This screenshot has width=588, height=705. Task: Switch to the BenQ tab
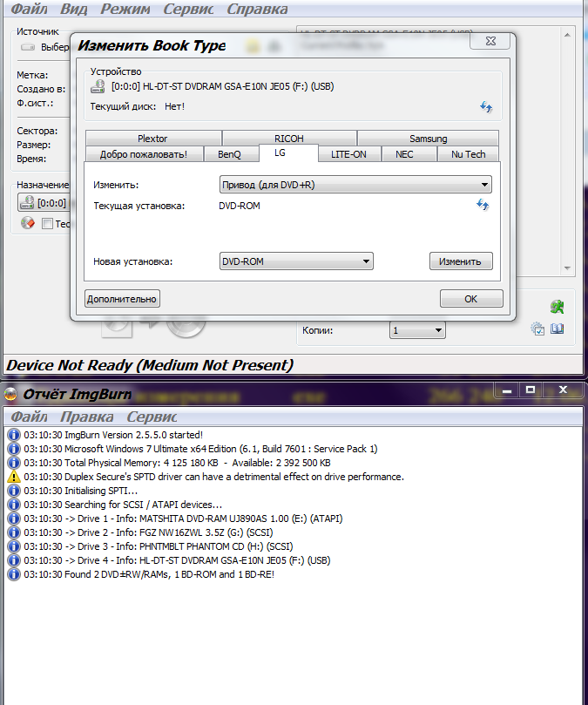coord(229,154)
